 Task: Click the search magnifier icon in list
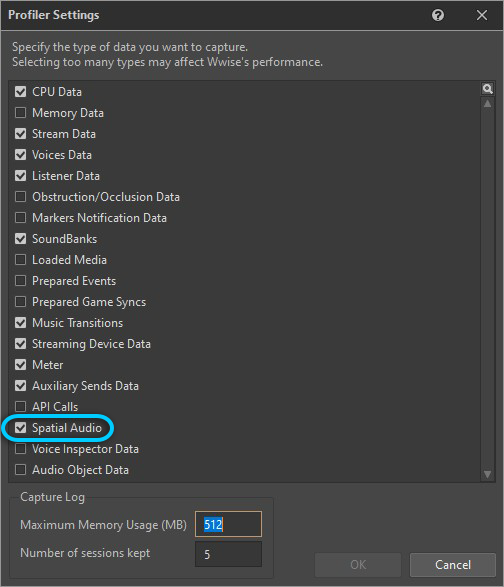click(487, 89)
